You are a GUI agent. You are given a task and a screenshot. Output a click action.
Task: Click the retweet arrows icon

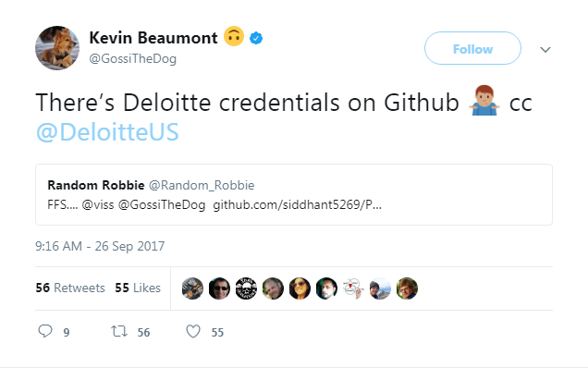point(119,331)
